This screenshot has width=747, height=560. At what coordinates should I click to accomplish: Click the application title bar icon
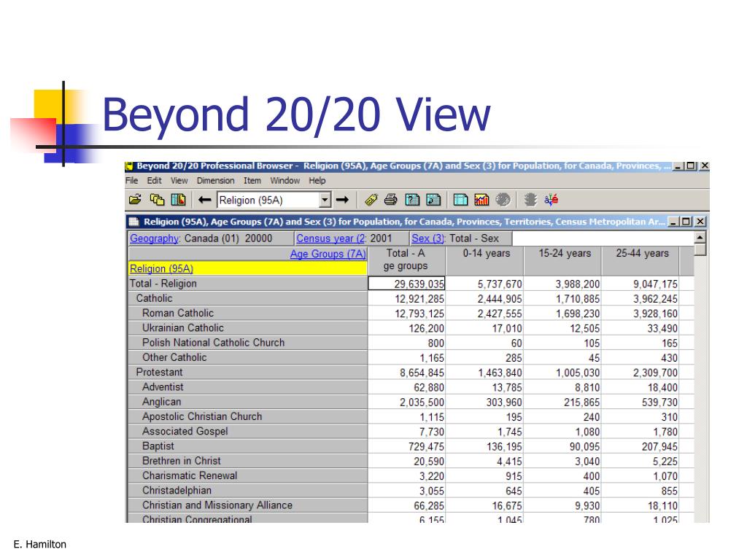tap(129, 166)
